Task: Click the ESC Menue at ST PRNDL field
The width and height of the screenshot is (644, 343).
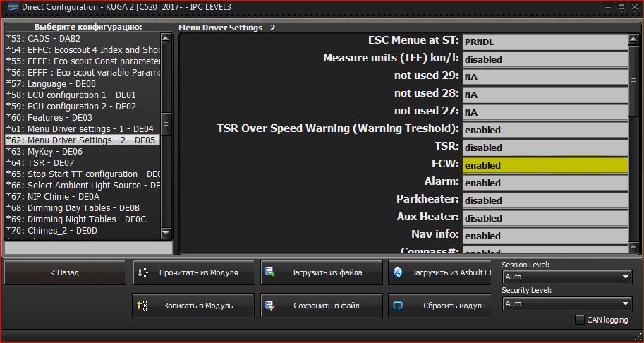Action: (545, 42)
